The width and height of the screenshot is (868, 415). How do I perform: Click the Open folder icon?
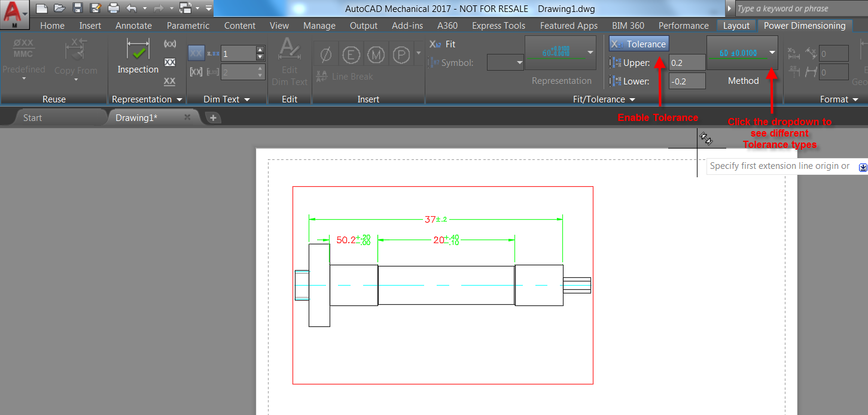[x=59, y=8]
